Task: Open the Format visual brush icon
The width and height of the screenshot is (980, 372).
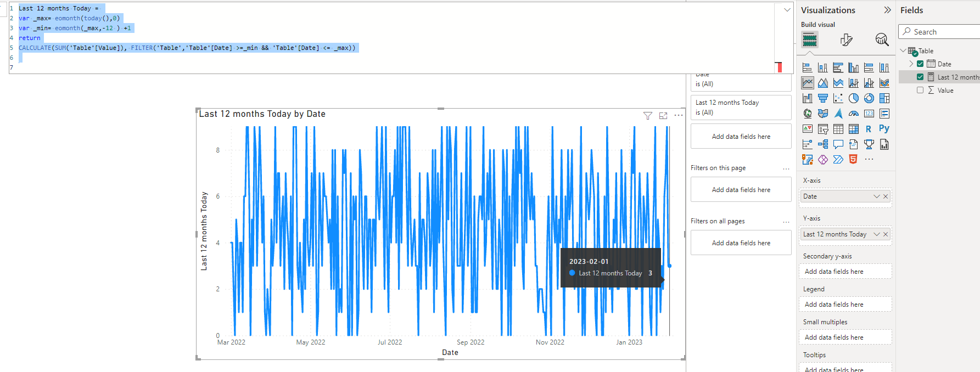Action: pyautogui.click(x=846, y=40)
